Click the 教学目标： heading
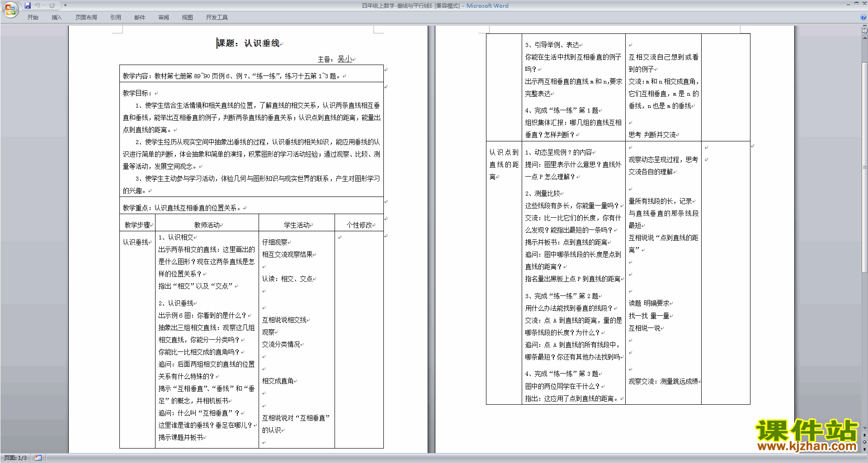Image resolution: width=868 pixels, height=463 pixels. 138,93
